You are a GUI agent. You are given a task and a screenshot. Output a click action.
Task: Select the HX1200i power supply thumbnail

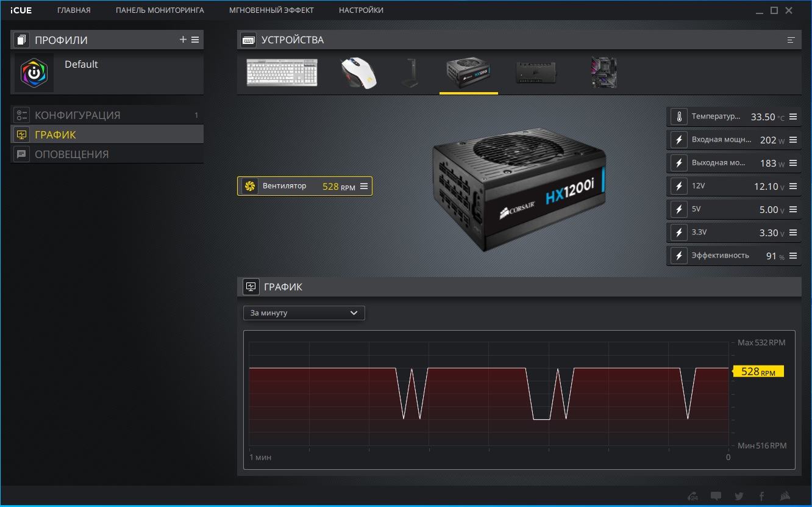tap(469, 73)
